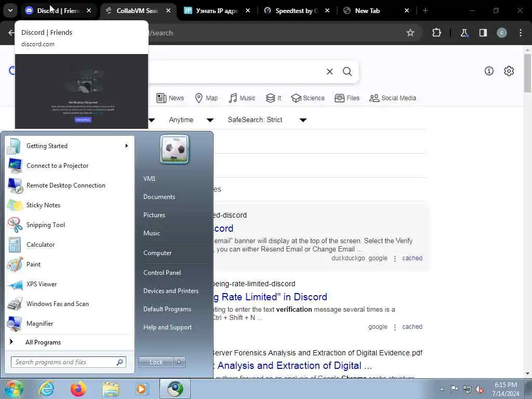Launch Firefox from taskbar
Viewport: 532px width, 399px height.
point(78,389)
